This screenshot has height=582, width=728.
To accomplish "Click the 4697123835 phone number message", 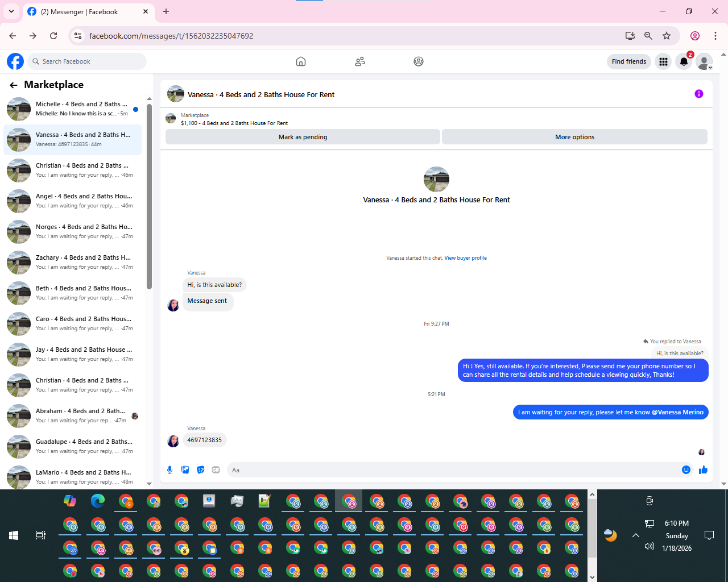I will 204,440.
